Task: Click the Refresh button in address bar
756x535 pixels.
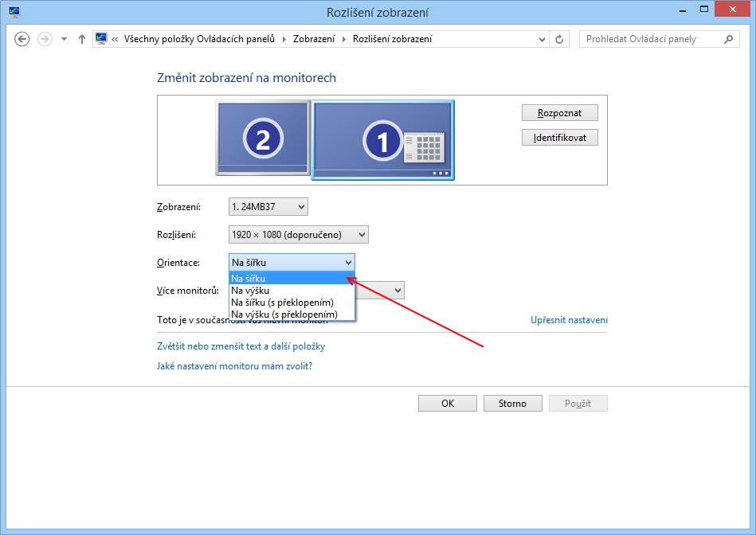Action: coord(559,39)
